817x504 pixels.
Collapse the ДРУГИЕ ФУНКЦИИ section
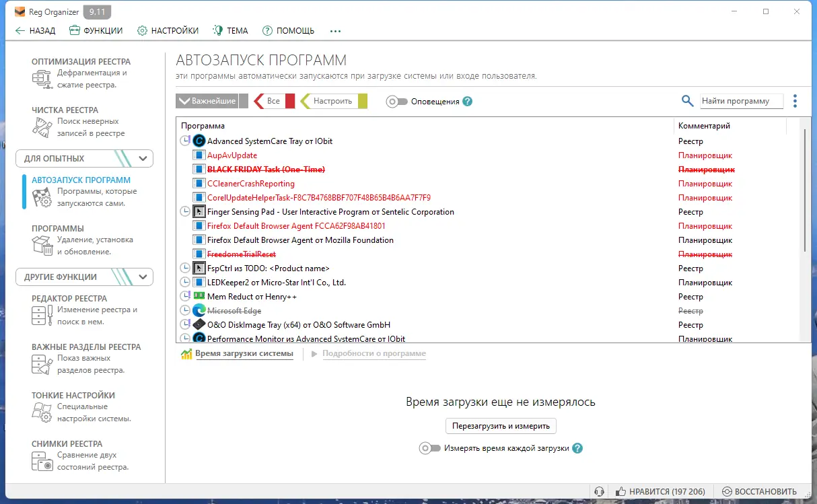click(143, 277)
